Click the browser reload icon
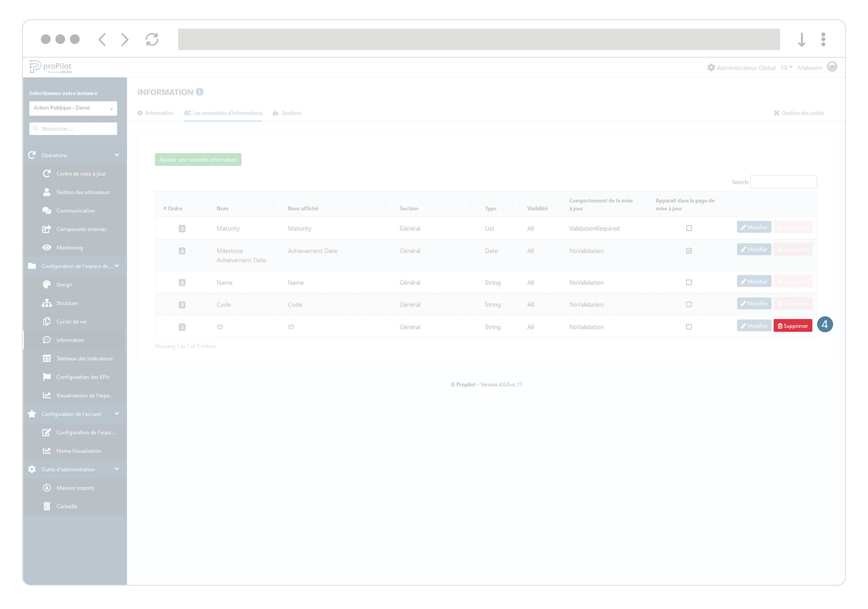 (x=152, y=40)
